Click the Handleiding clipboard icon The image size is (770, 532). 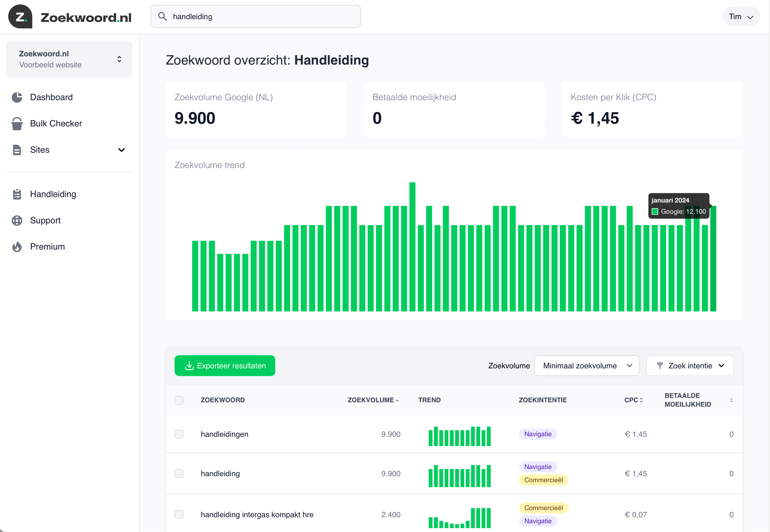pyautogui.click(x=17, y=194)
